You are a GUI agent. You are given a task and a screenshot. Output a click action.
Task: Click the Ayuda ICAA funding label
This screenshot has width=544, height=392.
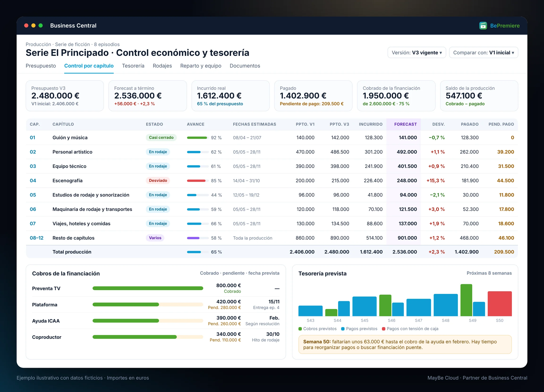click(46, 321)
